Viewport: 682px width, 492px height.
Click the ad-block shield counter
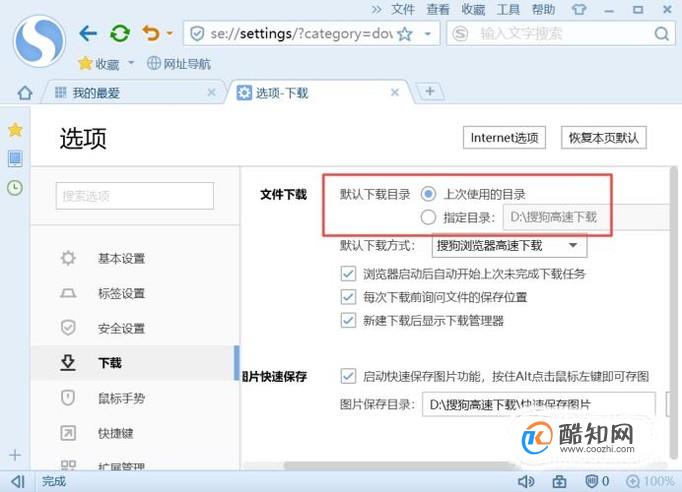click(x=597, y=481)
